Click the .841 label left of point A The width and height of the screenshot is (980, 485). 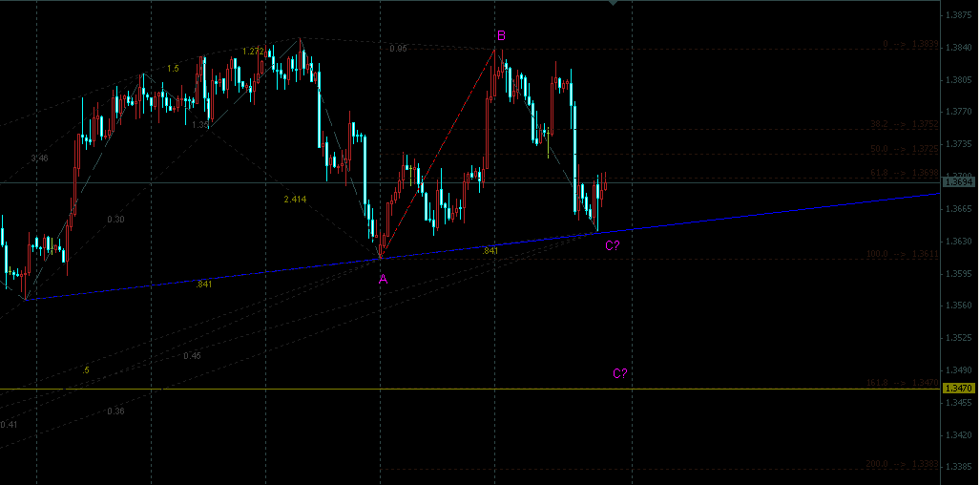pos(204,285)
